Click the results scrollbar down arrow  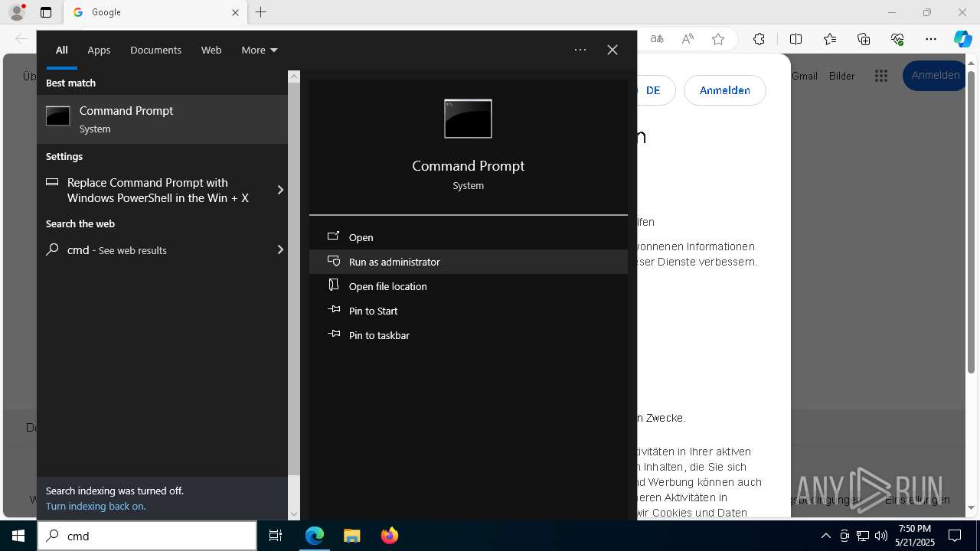click(x=294, y=514)
